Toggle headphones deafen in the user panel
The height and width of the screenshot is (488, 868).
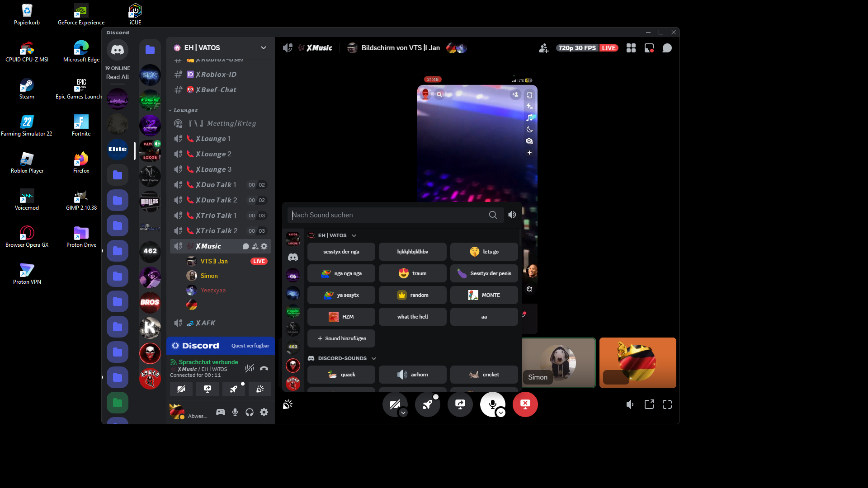point(250,412)
